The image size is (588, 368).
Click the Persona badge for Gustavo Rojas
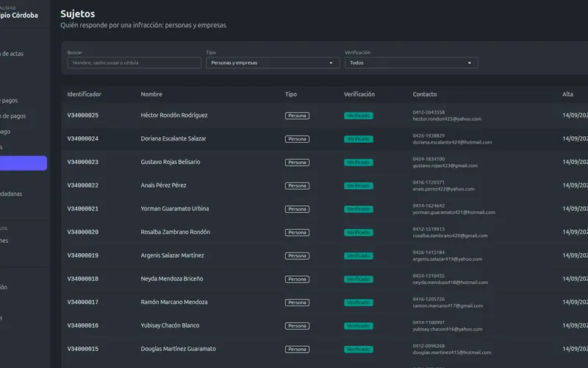(x=297, y=162)
